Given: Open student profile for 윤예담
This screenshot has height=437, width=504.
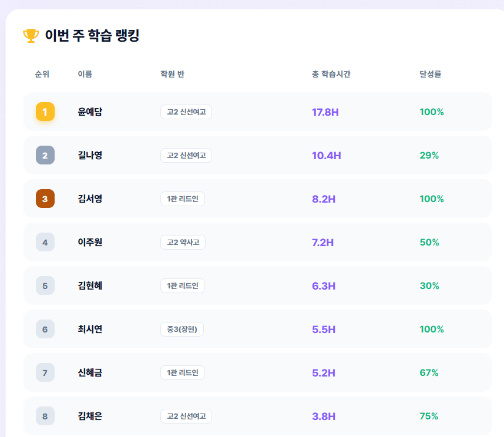Looking at the screenshot, I should 89,112.
